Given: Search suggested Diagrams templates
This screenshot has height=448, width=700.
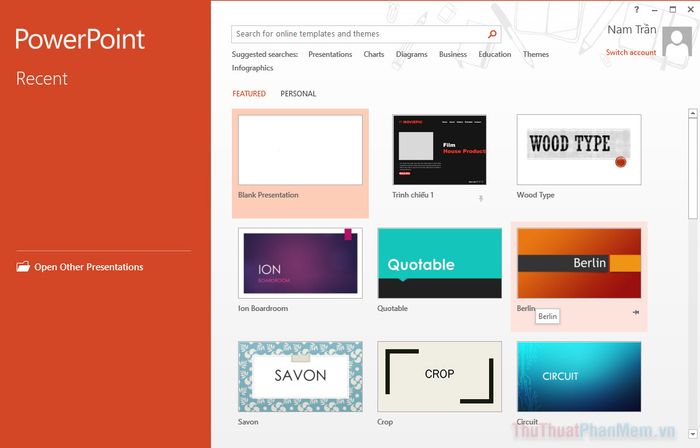Looking at the screenshot, I should (412, 54).
